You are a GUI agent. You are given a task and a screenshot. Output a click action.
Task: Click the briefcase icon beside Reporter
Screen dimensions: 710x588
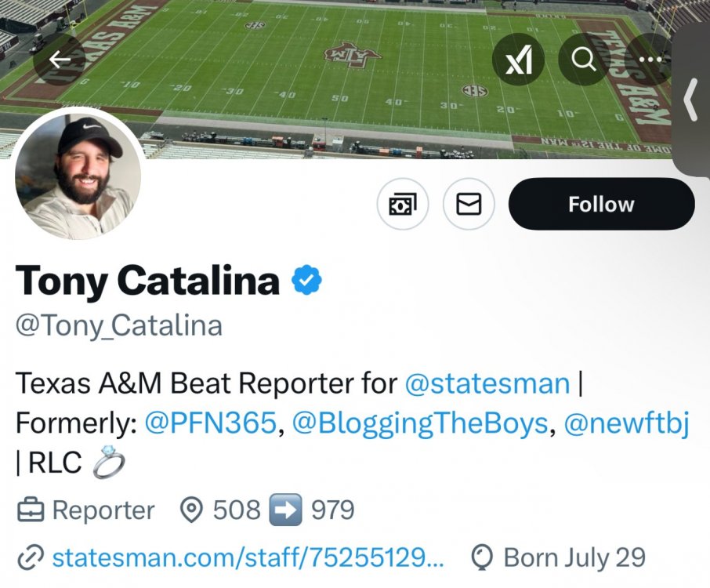coord(31,511)
